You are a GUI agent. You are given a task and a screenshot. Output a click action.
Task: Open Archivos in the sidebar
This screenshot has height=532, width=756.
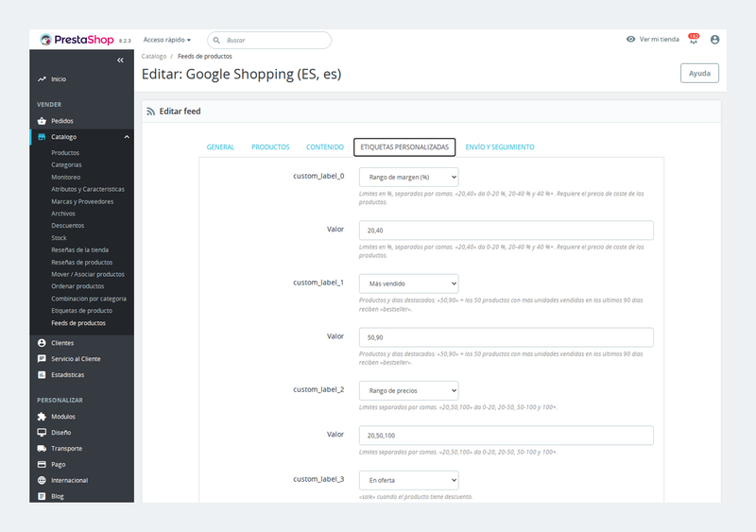[x=63, y=214]
